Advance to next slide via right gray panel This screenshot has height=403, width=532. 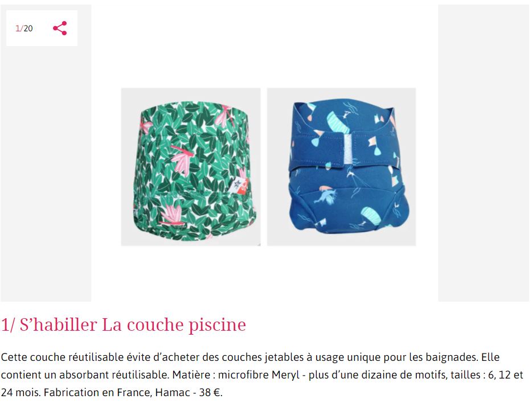pos(483,153)
